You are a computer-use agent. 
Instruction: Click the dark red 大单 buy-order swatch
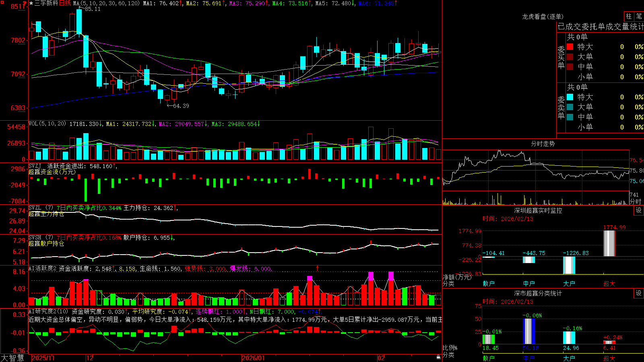tap(570, 57)
